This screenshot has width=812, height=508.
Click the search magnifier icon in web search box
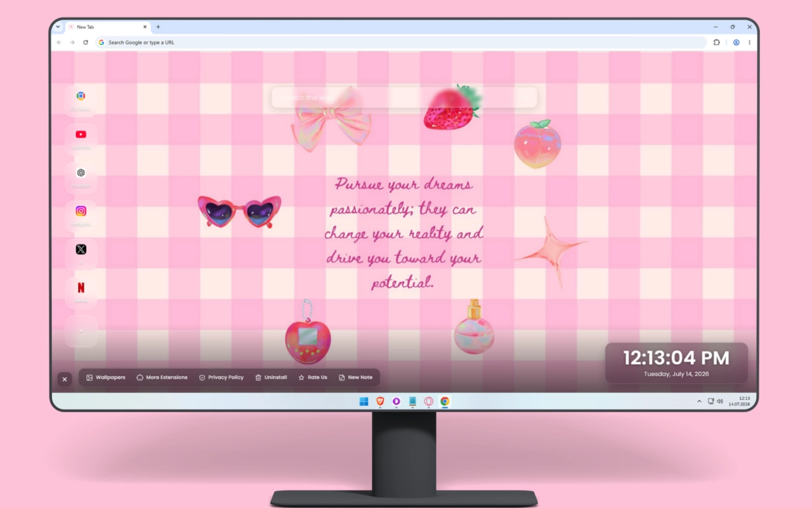pyautogui.click(x=525, y=98)
